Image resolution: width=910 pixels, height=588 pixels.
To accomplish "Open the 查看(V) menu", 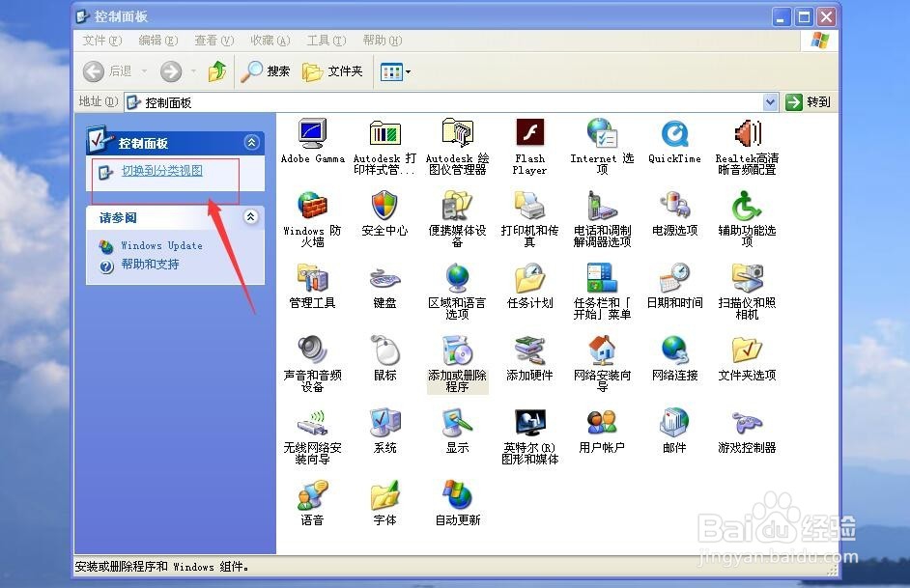I will (x=213, y=41).
